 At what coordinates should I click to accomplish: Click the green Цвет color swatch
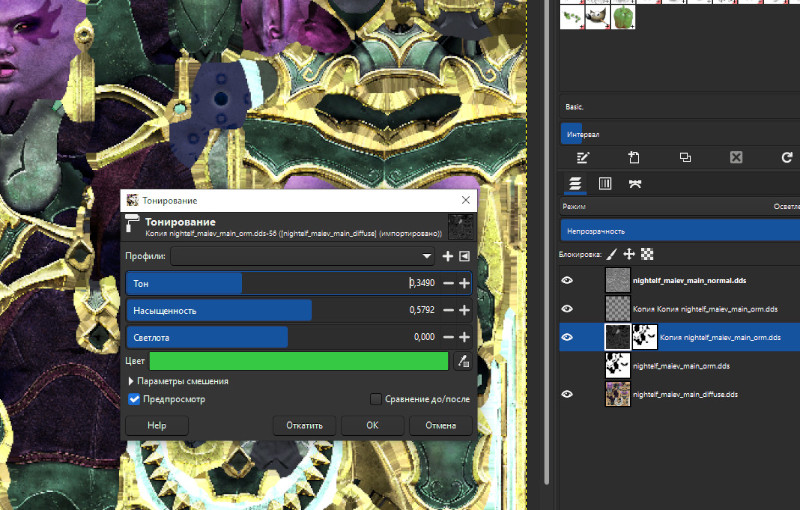(298, 361)
